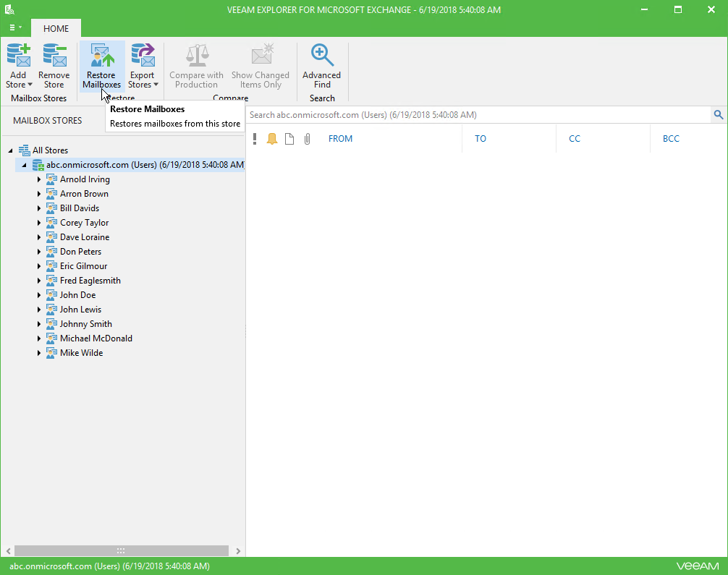Expand Bill Davids mailbox

click(39, 208)
